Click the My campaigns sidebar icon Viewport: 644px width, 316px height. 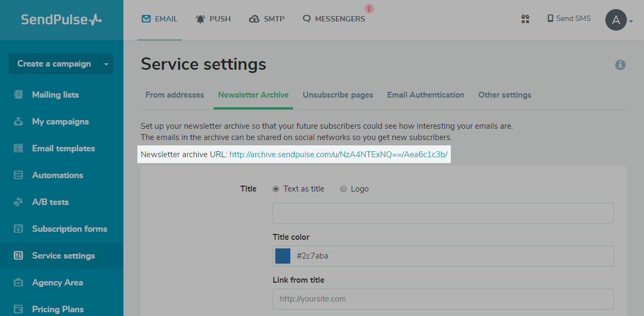pos(19,122)
